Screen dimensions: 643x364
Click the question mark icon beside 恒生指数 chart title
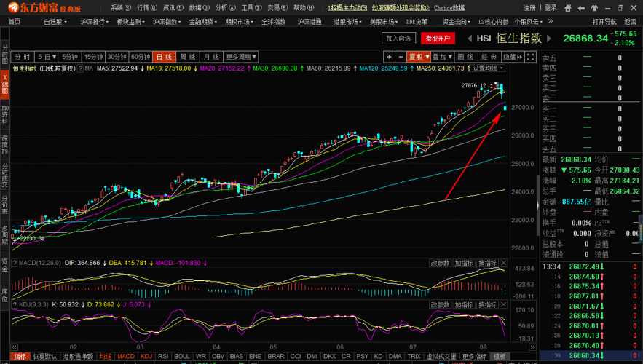tap(81, 68)
